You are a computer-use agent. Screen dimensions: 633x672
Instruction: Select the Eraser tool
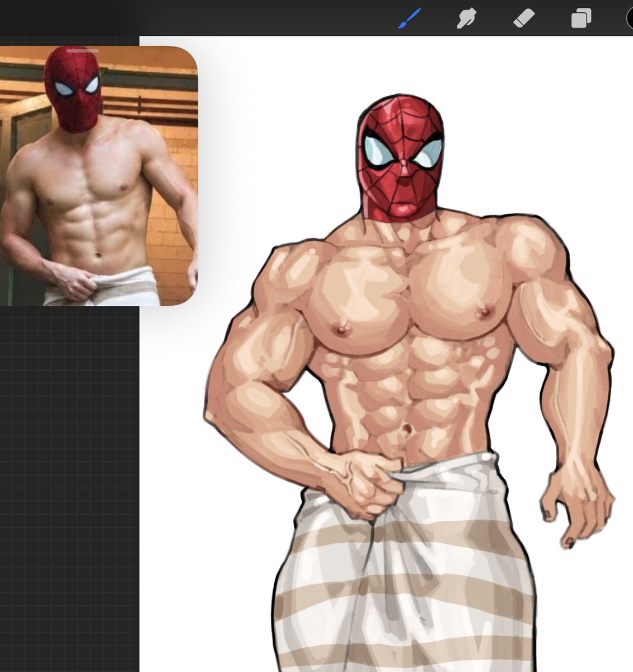pyautogui.click(x=524, y=18)
